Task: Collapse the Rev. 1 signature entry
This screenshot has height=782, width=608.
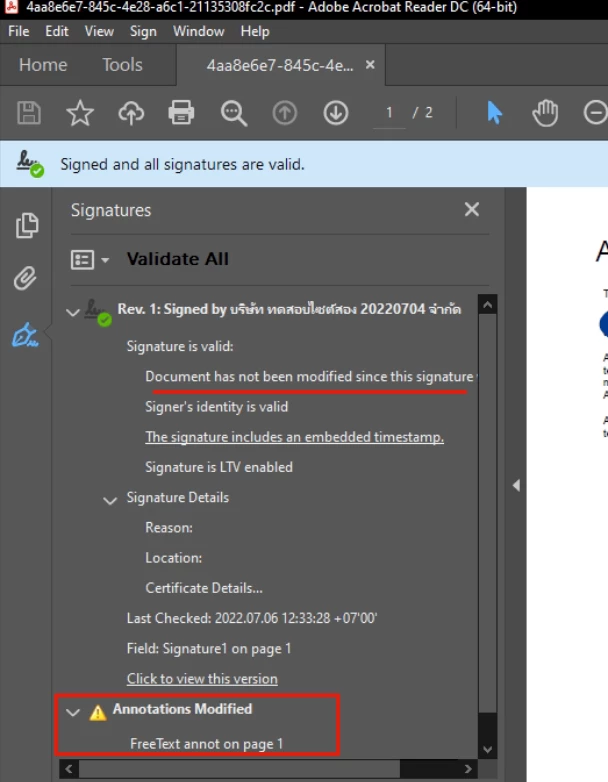Action: [73, 313]
